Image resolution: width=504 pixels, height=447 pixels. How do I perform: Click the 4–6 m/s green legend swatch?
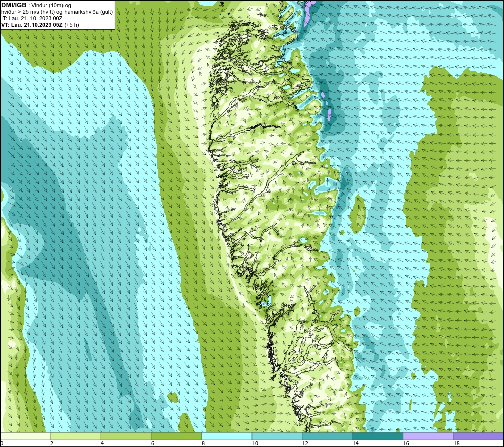(126, 436)
